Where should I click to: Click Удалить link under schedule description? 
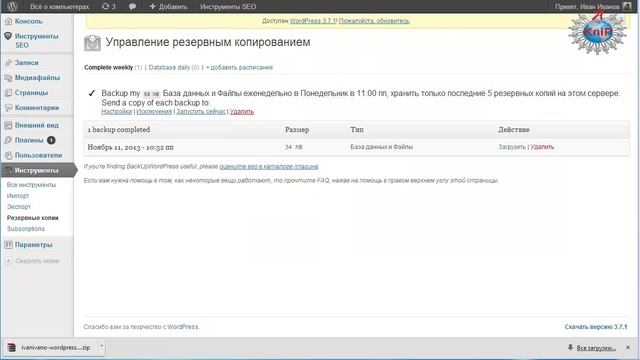coord(242,111)
